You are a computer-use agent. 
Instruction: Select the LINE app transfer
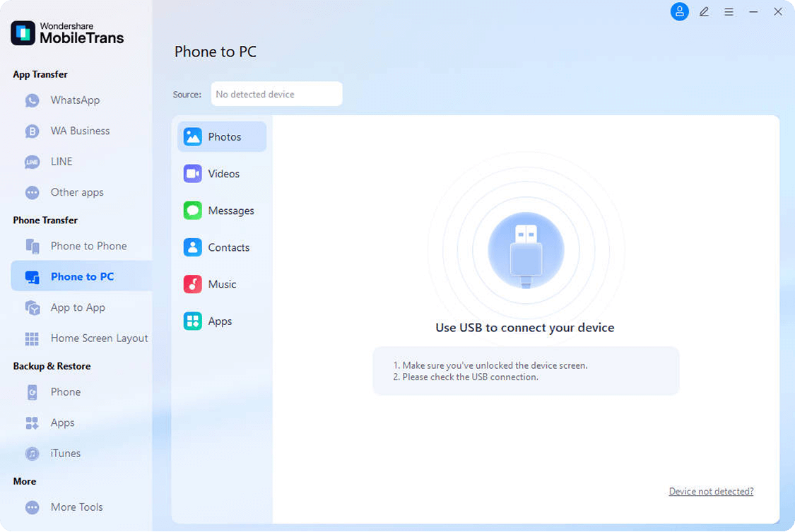[x=61, y=161]
